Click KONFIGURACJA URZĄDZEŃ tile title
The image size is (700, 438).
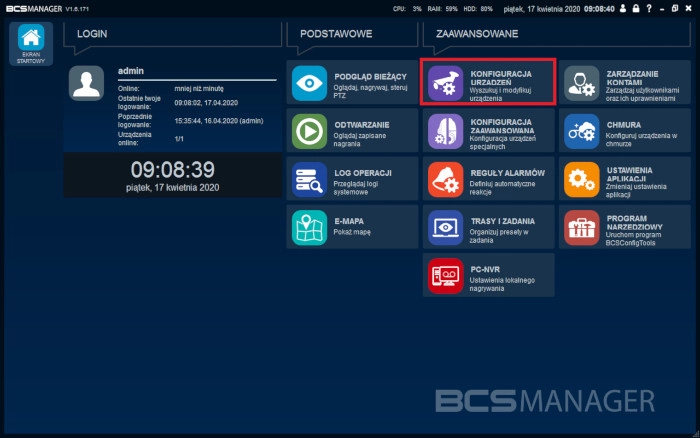point(501,78)
